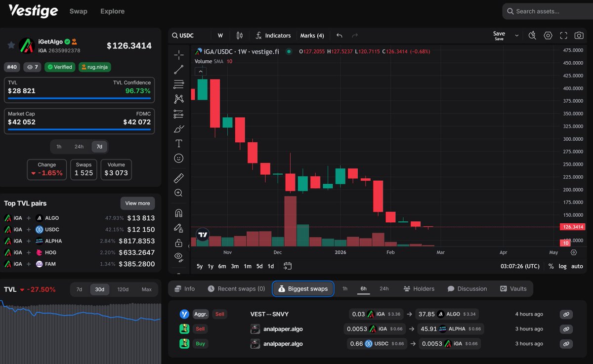This screenshot has height=364, width=593.
Task: Switch TVL chart to 7d range
Action: pyautogui.click(x=79, y=289)
